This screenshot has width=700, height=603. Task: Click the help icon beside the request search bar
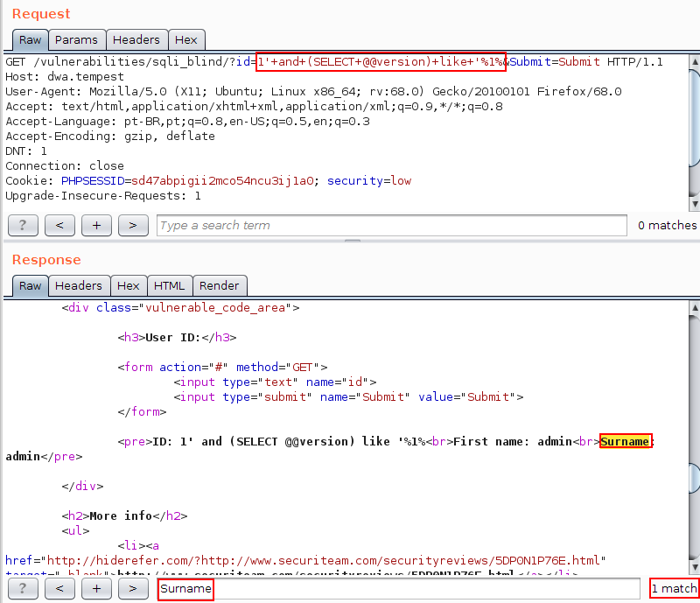[23, 225]
